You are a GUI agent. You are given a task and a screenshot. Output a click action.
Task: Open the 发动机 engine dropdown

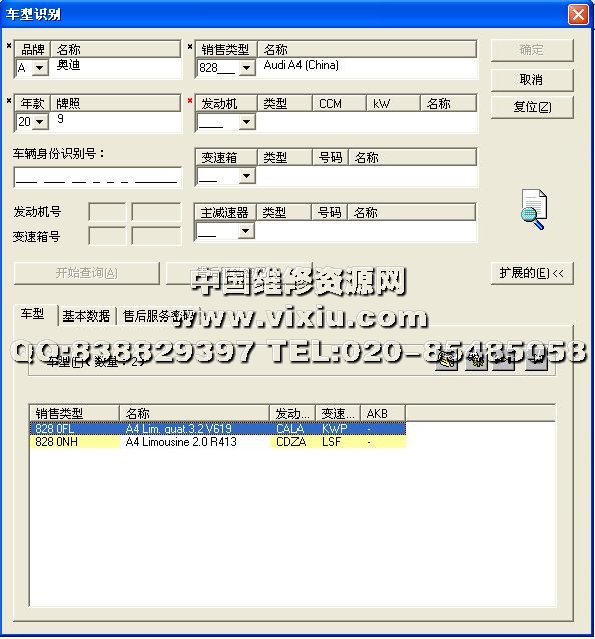(246, 121)
